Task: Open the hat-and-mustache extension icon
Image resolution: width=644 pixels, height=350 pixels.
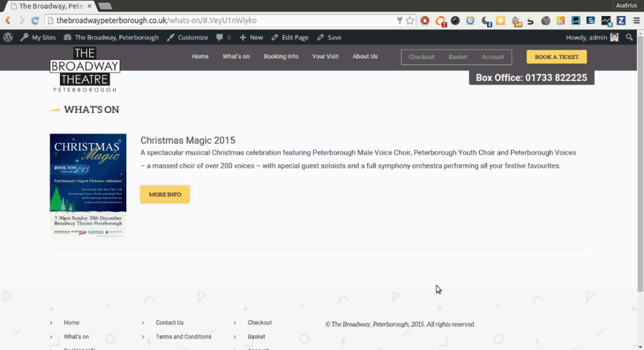Action: 575,20
